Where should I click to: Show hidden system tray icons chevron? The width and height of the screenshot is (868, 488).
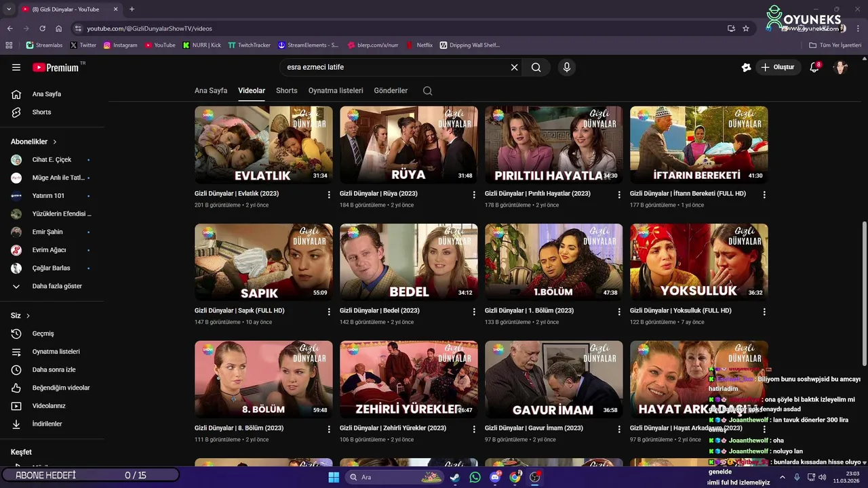click(x=783, y=477)
